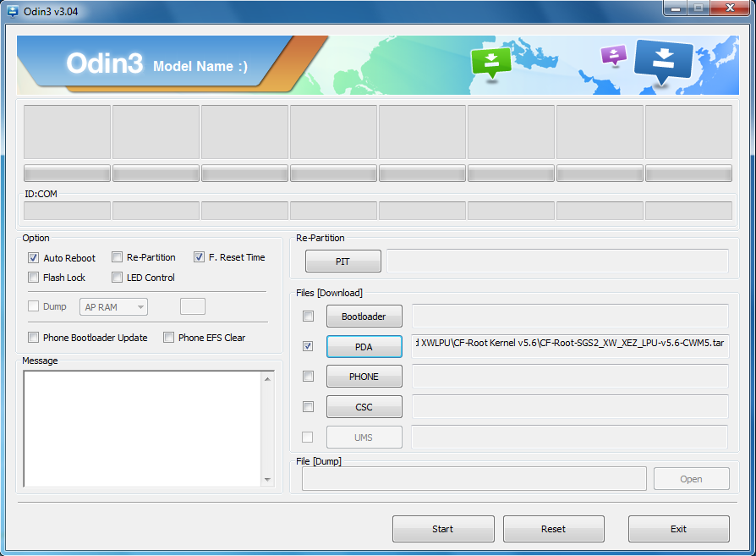Click the Start button

[443, 529]
